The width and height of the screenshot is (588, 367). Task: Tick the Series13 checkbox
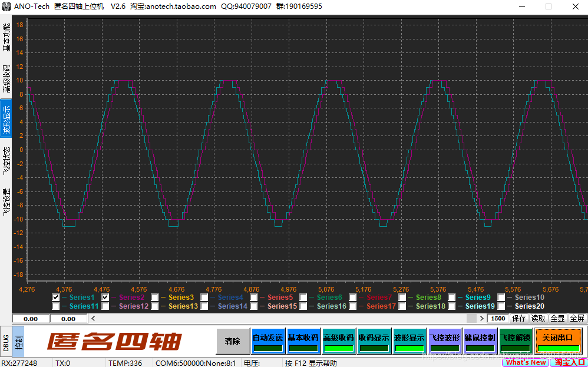point(154,306)
